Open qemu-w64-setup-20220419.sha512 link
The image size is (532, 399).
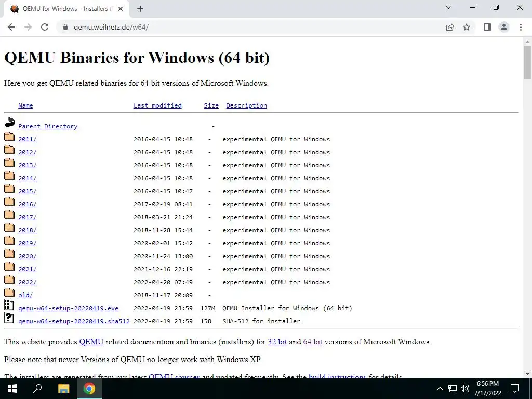coord(74,321)
